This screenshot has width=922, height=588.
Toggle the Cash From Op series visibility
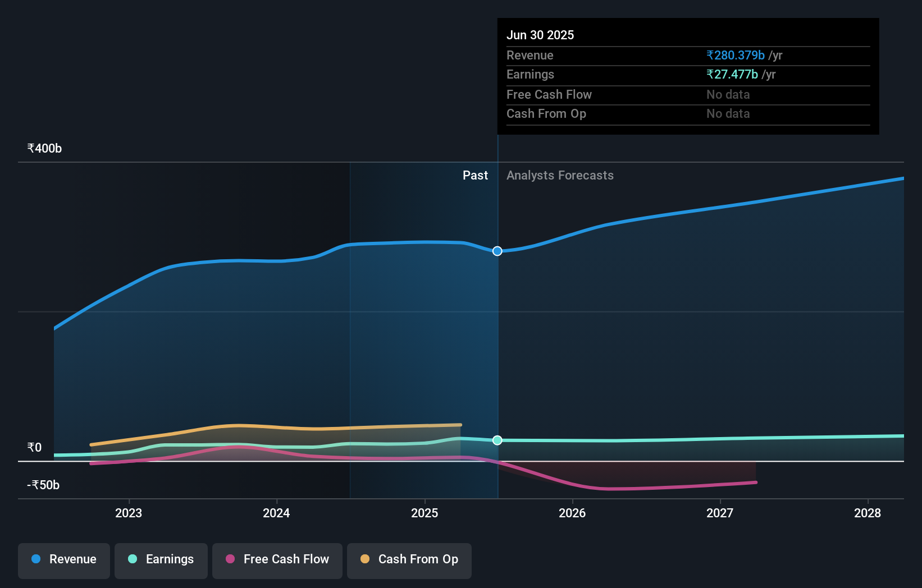tap(409, 559)
